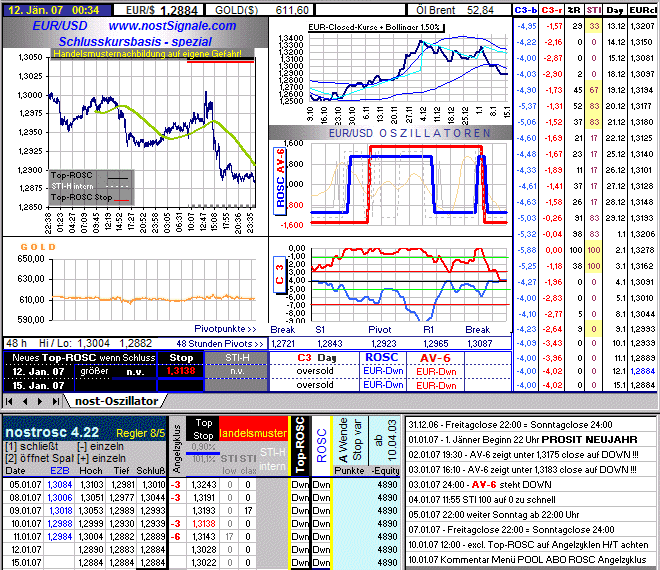Viewport: 660px width, 570px height.
Task: Go to previous sheet using the tab arrow
Action: click(25, 401)
